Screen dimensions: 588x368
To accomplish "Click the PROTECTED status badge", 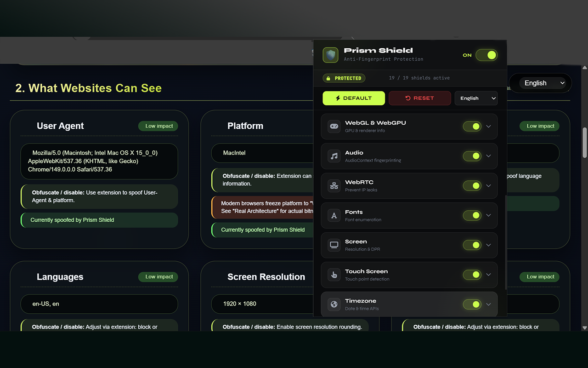I will point(344,78).
